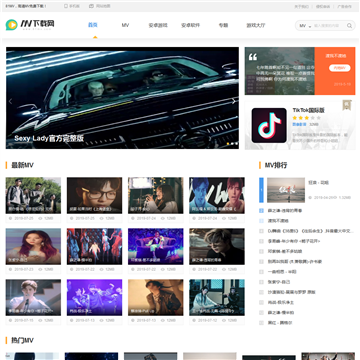Click rank badge beside 张紫宁-自己
Viewport: 360px width, 360px height.
click(261, 282)
